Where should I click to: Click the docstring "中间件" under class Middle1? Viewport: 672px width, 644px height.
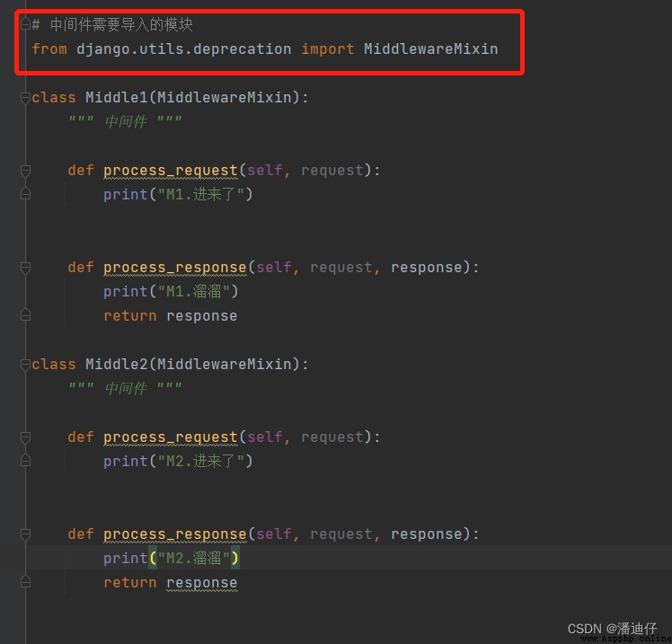[x=126, y=121]
